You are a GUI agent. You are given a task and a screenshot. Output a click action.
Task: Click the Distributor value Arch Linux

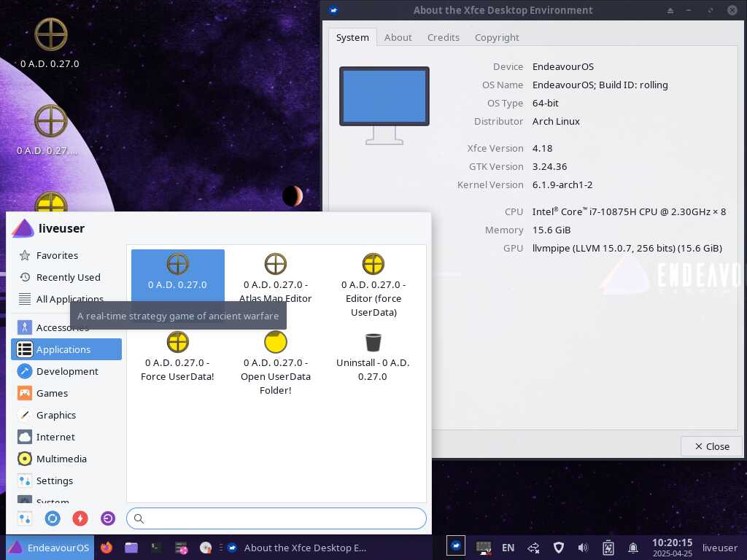pyautogui.click(x=556, y=122)
